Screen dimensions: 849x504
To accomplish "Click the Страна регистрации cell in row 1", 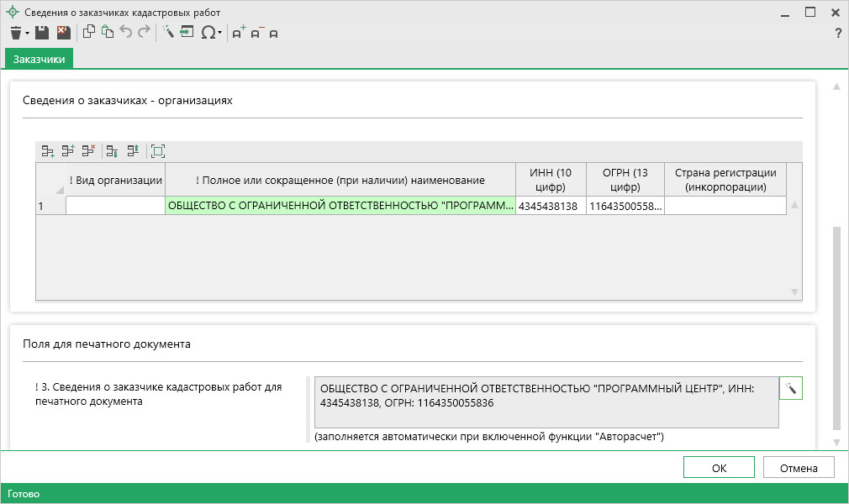I will coord(725,206).
